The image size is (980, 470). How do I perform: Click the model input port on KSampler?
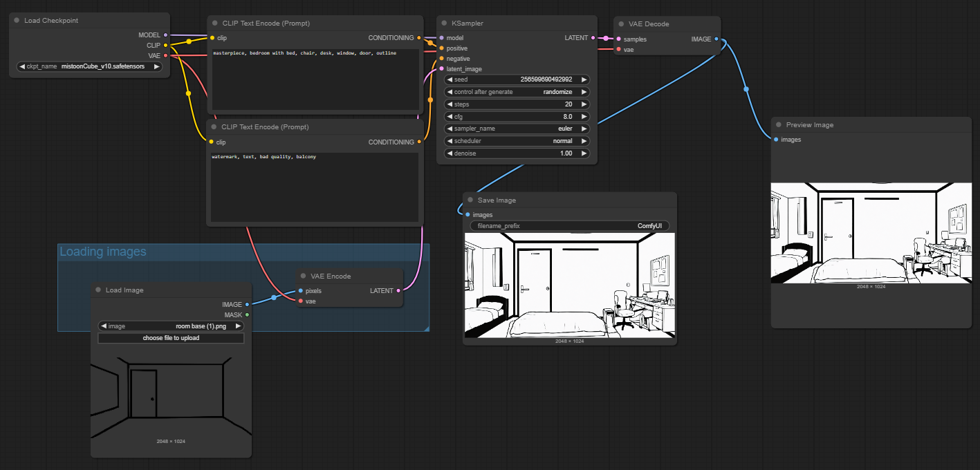[x=441, y=38]
